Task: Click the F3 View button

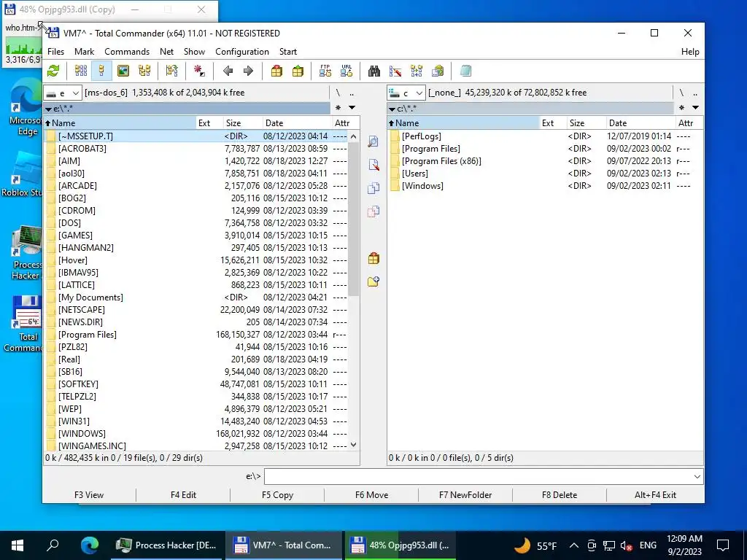Action: 89,495
